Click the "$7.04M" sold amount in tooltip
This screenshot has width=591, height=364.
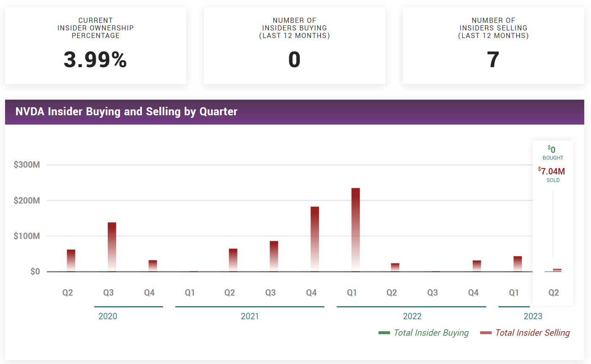pyautogui.click(x=552, y=171)
